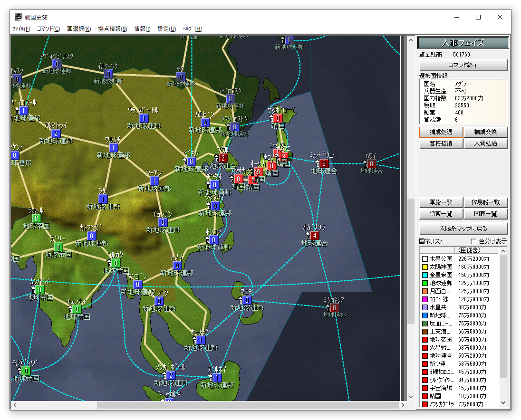Image resolution: width=521 pixels, height=420 pixels.
Task: Select the ソウル base marker
Action: tap(223, 158)
